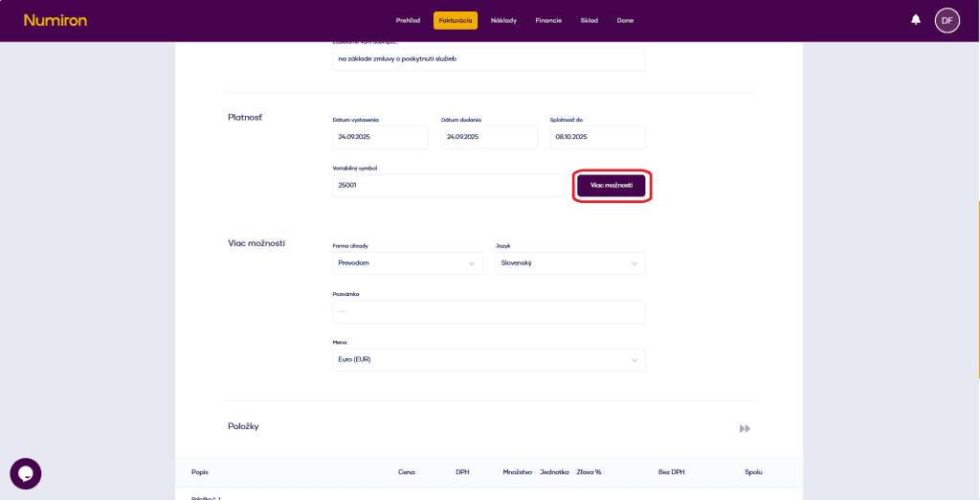Change the Splatnosť do due date
The image size is (980, 500).
[x=597, y=137]
